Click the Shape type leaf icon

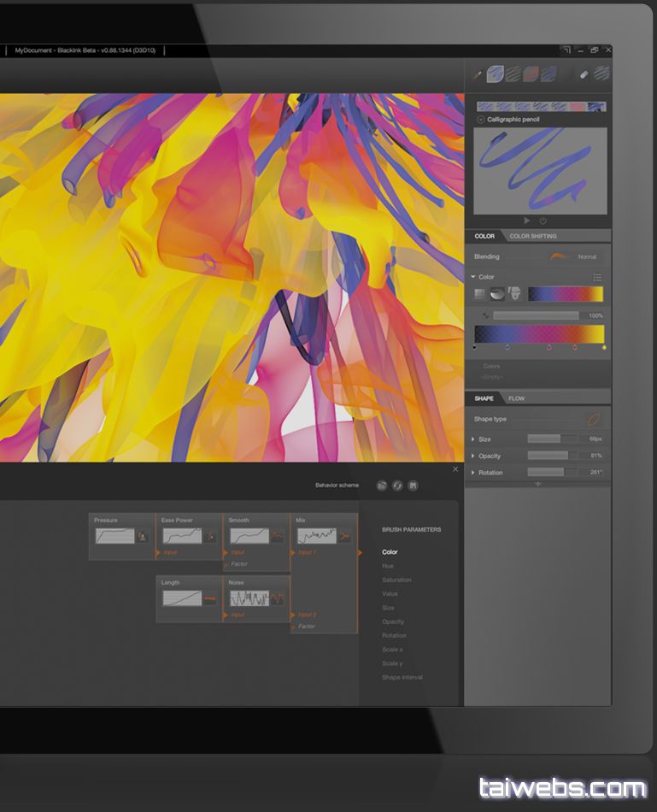pos(593,419)
